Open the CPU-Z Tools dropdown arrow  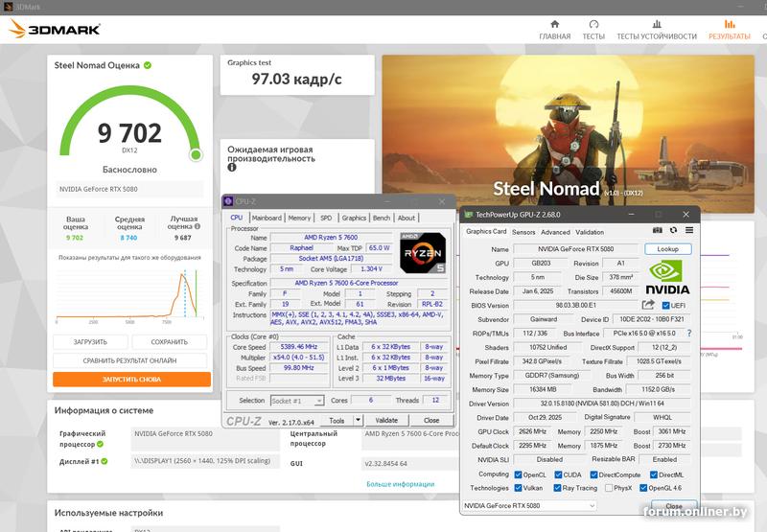click(358, 420)
